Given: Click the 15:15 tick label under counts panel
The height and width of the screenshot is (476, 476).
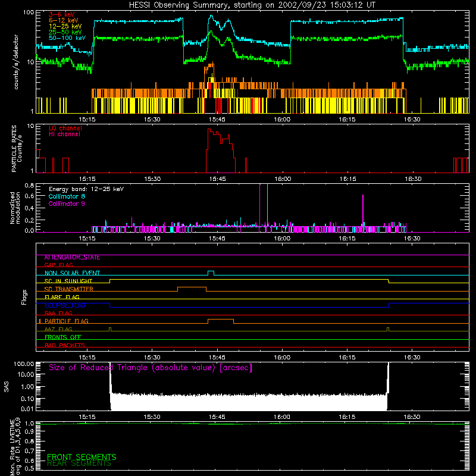Looking at the screenshot, I should click(87, 120).
